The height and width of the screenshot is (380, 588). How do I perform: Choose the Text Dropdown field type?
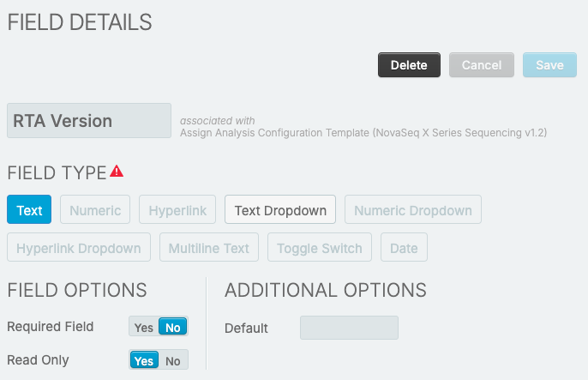click(280, 210)
